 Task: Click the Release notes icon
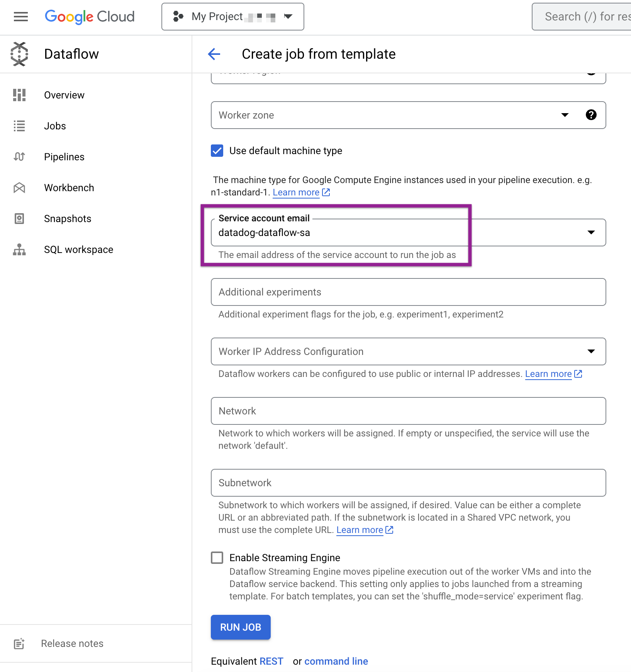click(x=19, y=643)
